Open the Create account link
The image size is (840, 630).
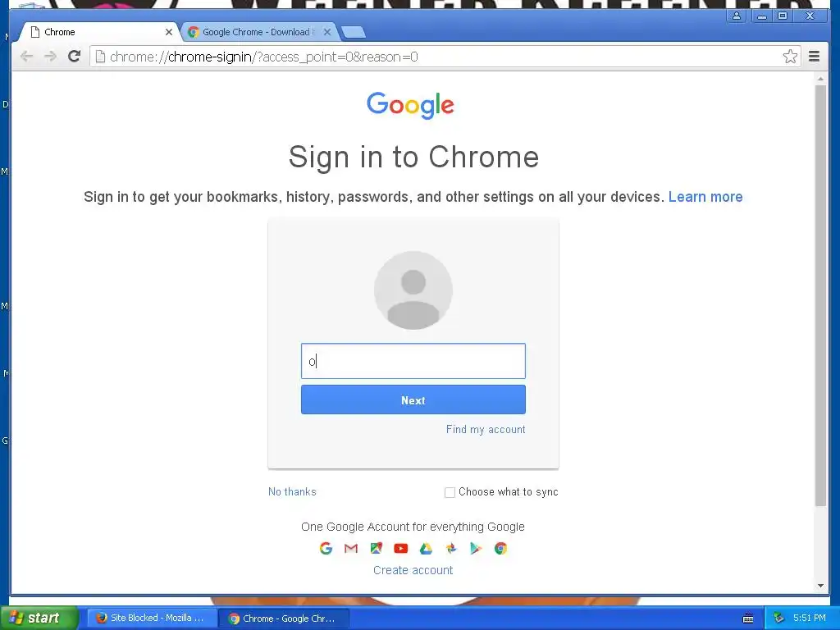click(x=413, y=570)
